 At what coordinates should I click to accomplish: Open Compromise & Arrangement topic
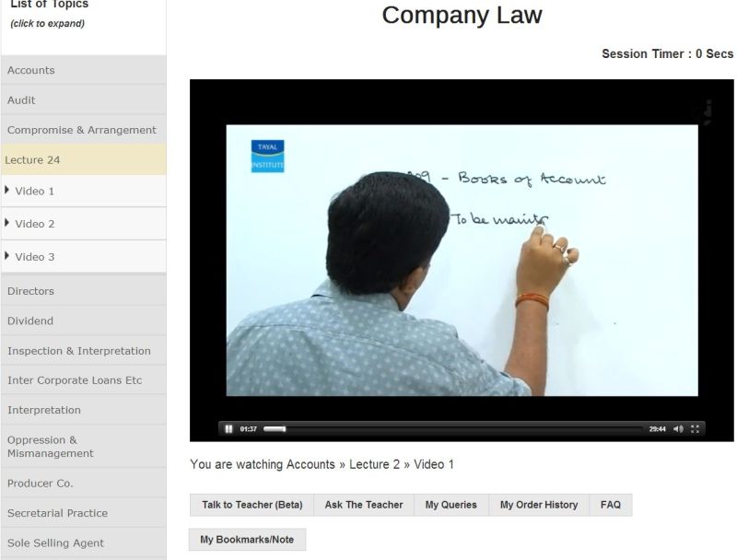(x=81, y=130)
